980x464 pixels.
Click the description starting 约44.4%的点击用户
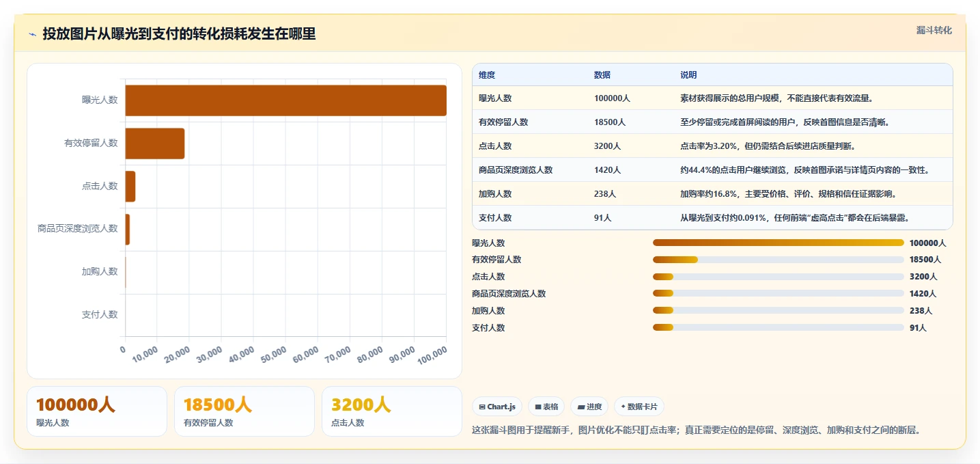point(804,170)
